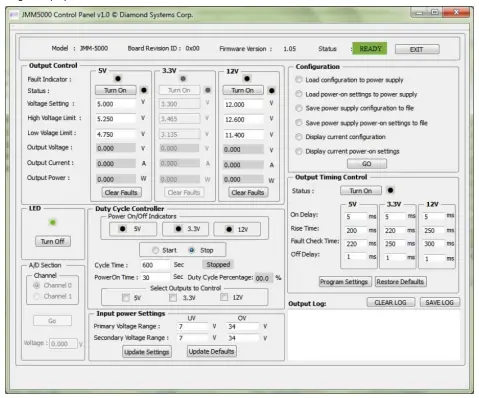Click Restore Defaults button
This screenshot has width=479, height=398.
point(400,282)
